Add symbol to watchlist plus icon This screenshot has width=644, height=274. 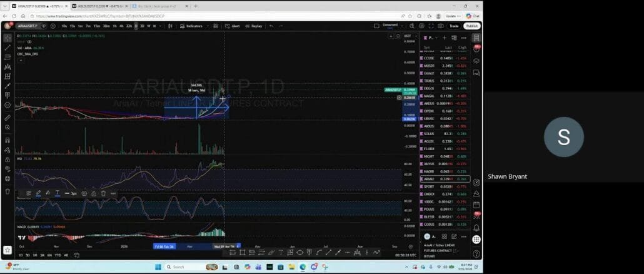point(444,38)
